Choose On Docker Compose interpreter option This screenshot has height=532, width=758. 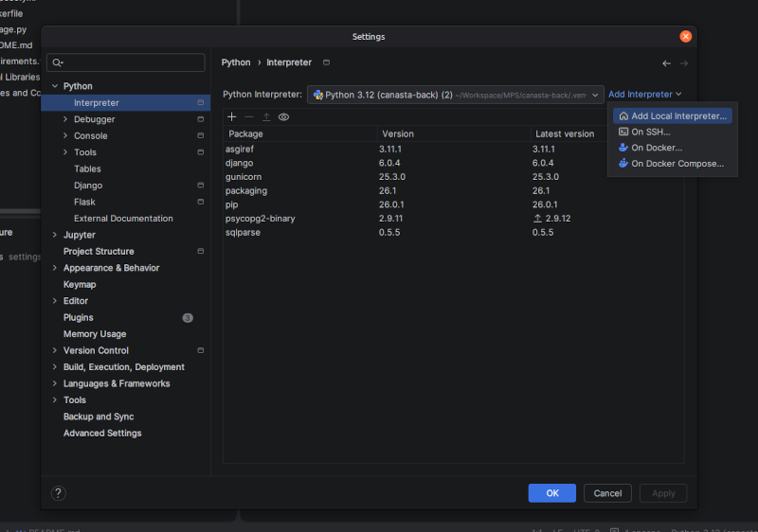point(677,164)
